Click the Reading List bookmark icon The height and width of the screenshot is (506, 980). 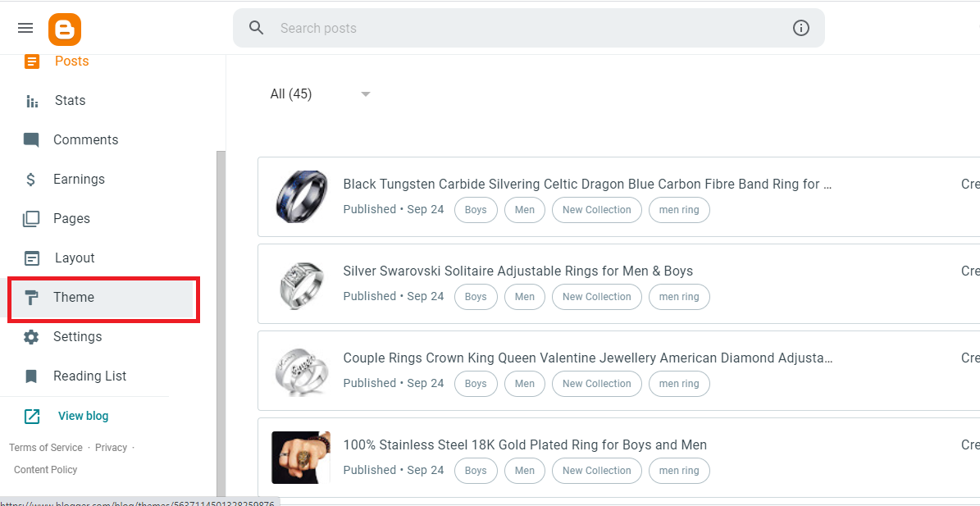tap(31, 376)
